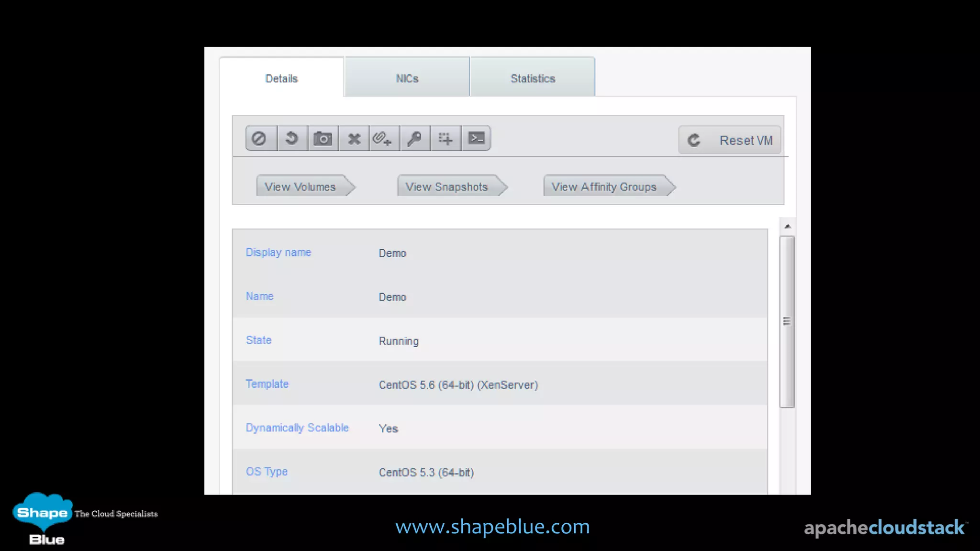Open the Details tab
Viewport: 980px width, 551px height.
(x=281, y=78)
